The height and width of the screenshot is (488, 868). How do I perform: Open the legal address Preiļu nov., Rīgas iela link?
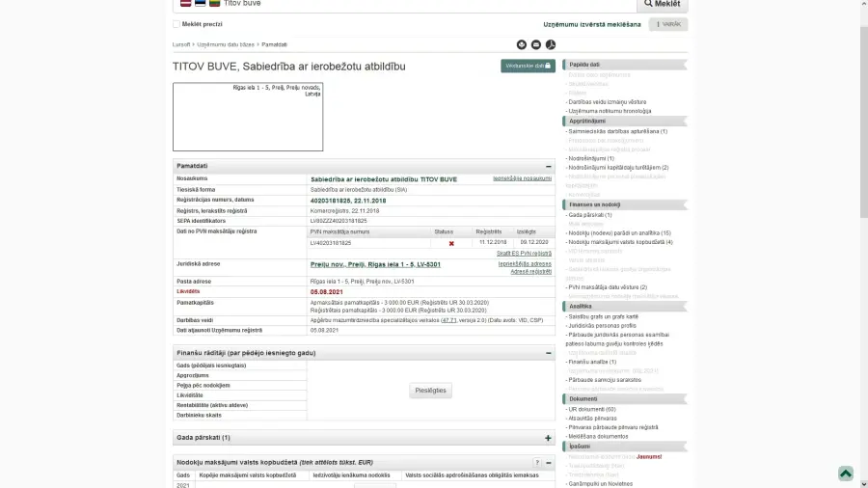(x=375, y=265)
